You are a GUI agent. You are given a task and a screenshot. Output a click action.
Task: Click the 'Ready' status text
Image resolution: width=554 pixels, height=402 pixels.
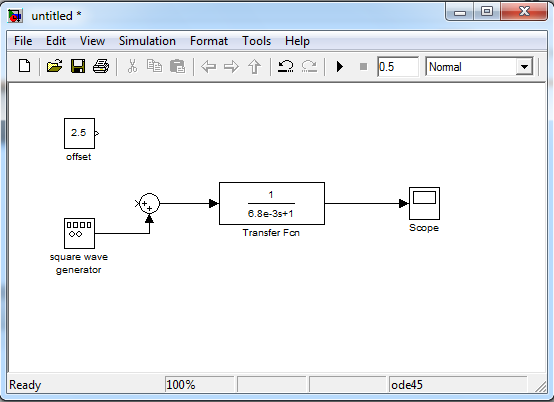(x=25, y=385)
